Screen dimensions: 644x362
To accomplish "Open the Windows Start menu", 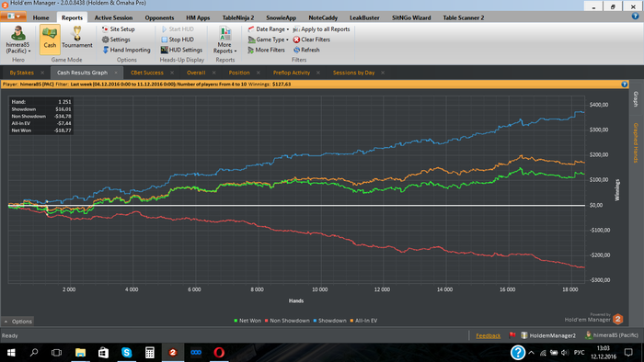I will click(x=11, y=353).
